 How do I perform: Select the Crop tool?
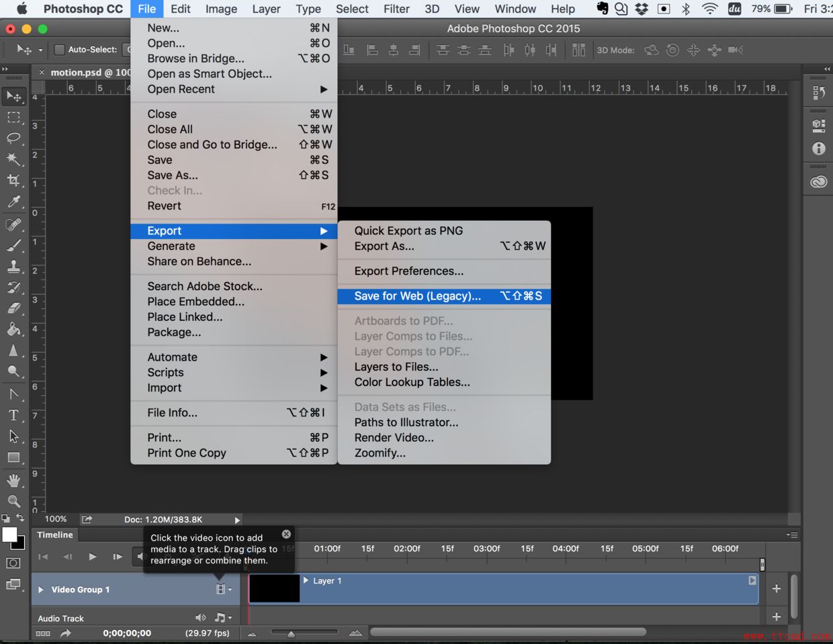pyautogui.click(x=13, y=180)
